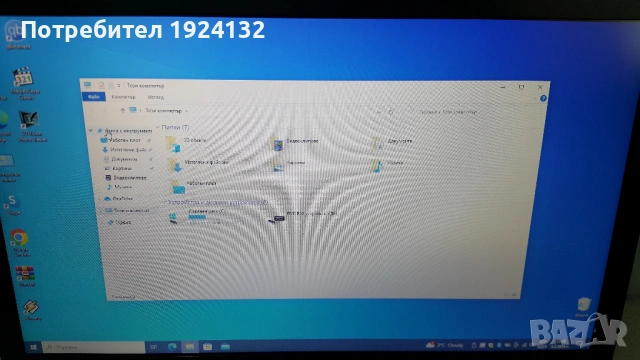Select the Skype desktop icon
Image resolution: width=640 pixels, height=360 pixels.
click(13, 204)
